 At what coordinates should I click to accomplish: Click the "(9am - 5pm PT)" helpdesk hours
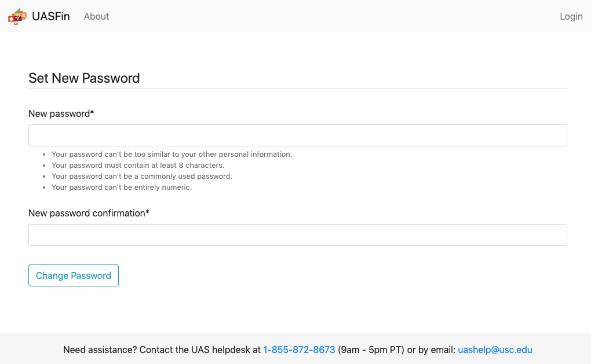(x=371, y=350)
